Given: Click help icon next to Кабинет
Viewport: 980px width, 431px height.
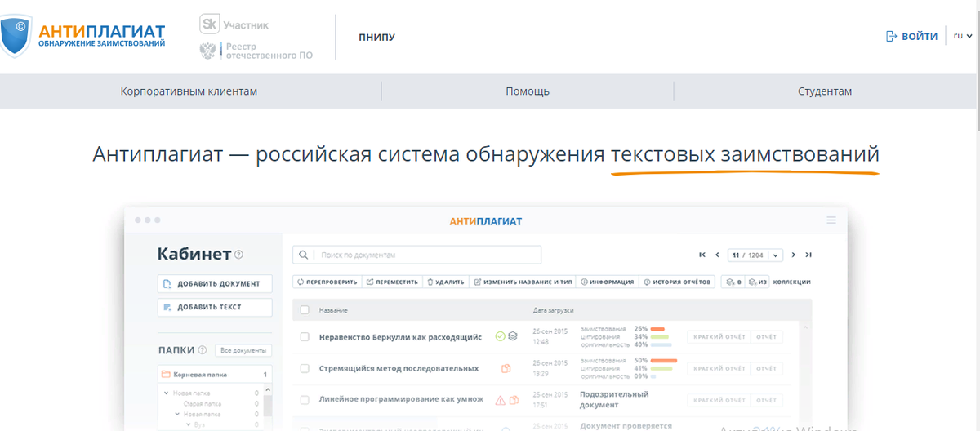Looking at the screenshot, I should [x=238, y=255].
